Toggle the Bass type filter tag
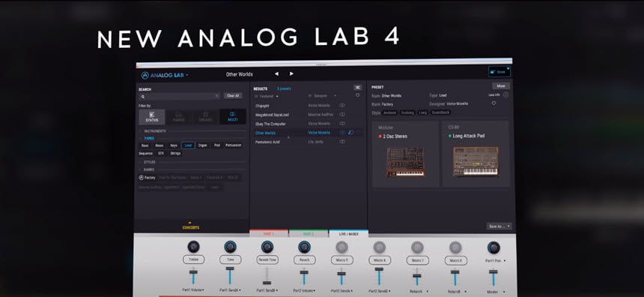This screenshot has width=644, height=297. (145, 145)
